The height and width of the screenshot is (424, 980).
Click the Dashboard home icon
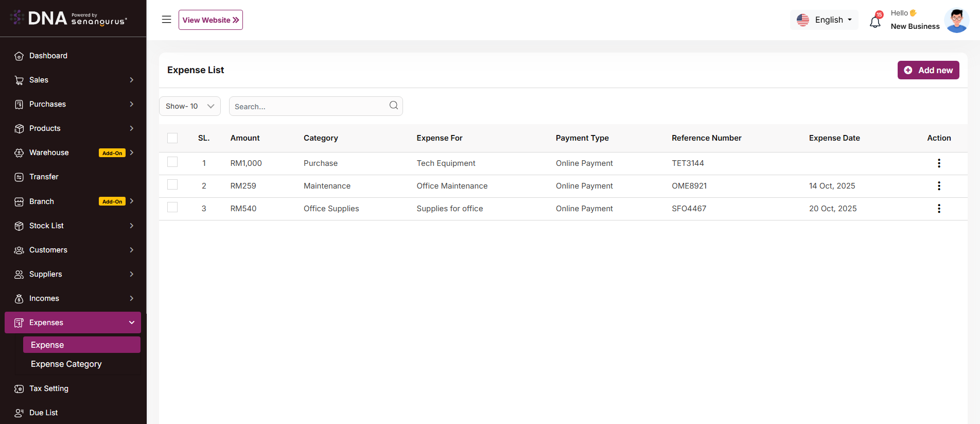19,56
